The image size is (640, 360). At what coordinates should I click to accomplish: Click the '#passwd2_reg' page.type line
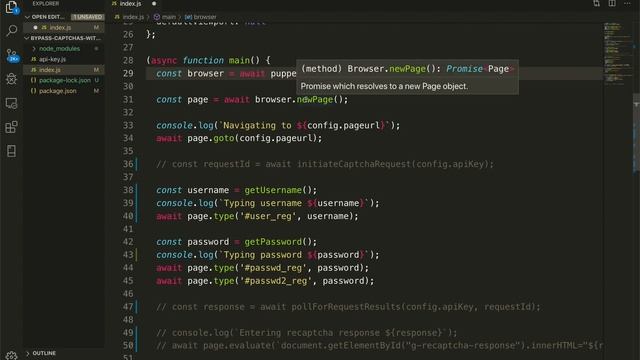265,281
